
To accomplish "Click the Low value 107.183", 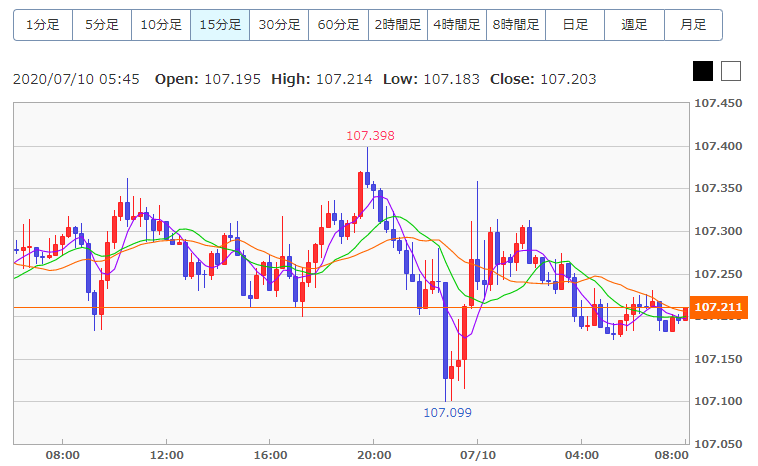I will tap(452, 79).
